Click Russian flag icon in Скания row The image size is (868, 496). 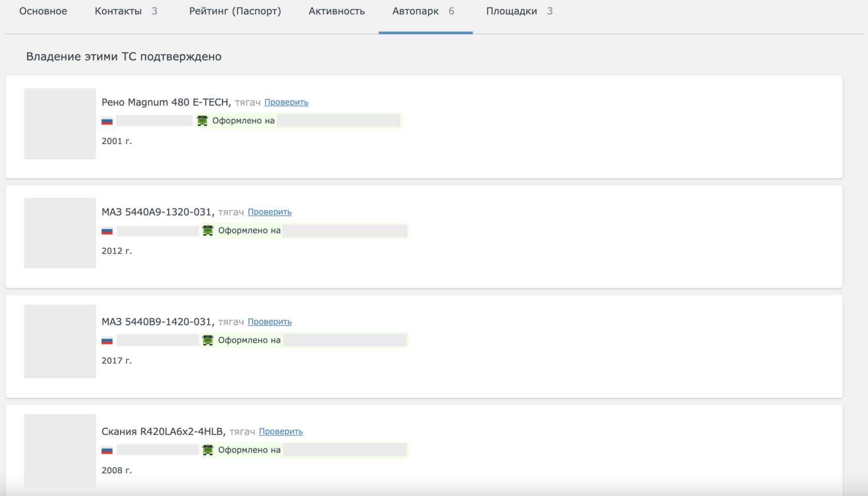click(107, 450)
